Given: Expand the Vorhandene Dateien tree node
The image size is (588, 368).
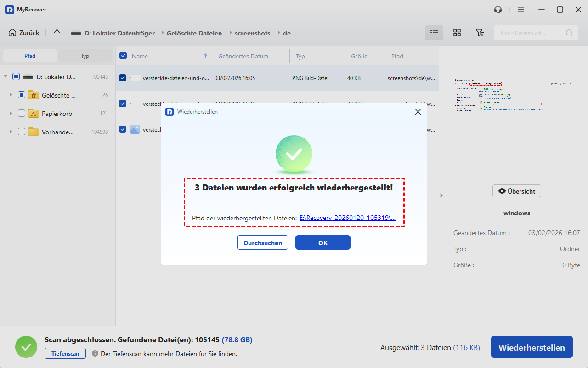Looking at the screenshot, I should (11, 132).
